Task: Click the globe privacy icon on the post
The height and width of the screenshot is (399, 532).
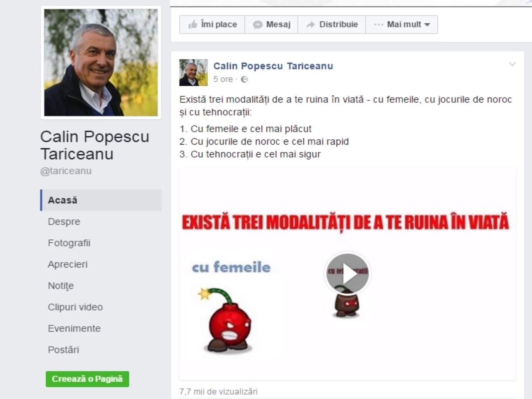Action: (x=244, y=79)
